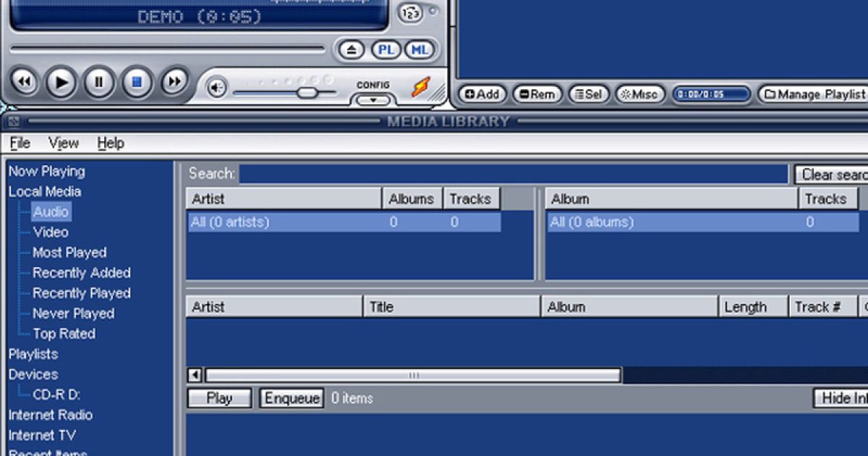
Task: Sort artist pane by the Artist column
Action: 284,199
